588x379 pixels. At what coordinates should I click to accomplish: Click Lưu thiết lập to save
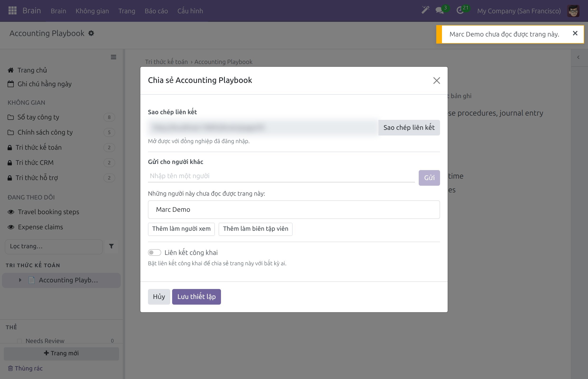click(x=196, y=297)
